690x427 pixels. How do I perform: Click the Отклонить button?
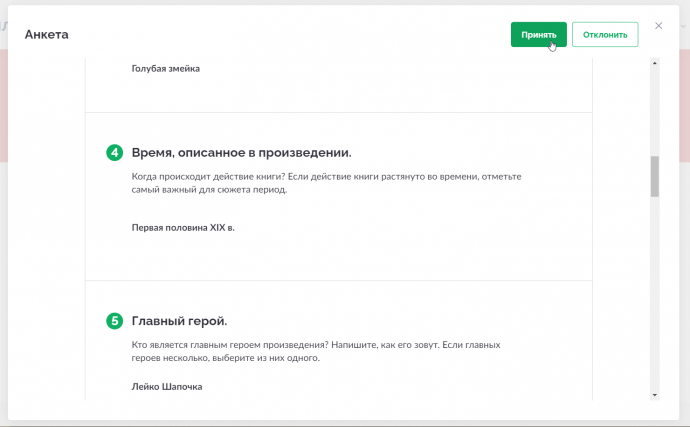[x=605, y=34]
